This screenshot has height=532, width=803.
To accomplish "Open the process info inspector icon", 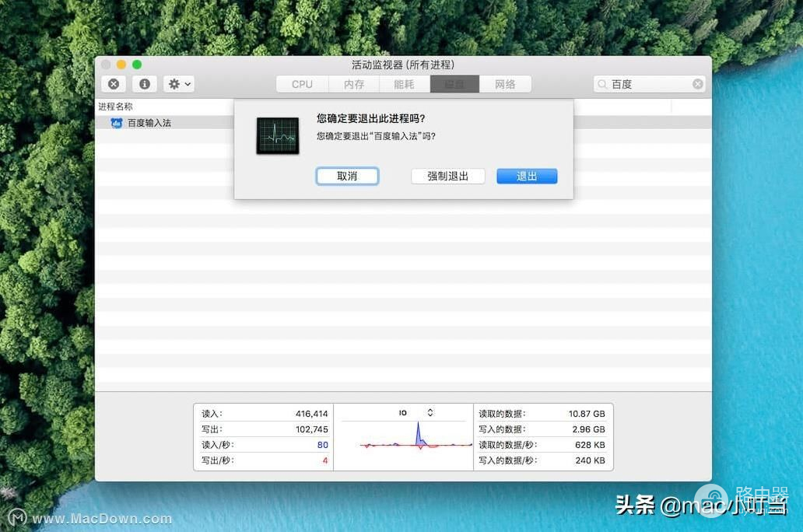I will point(145,84).
